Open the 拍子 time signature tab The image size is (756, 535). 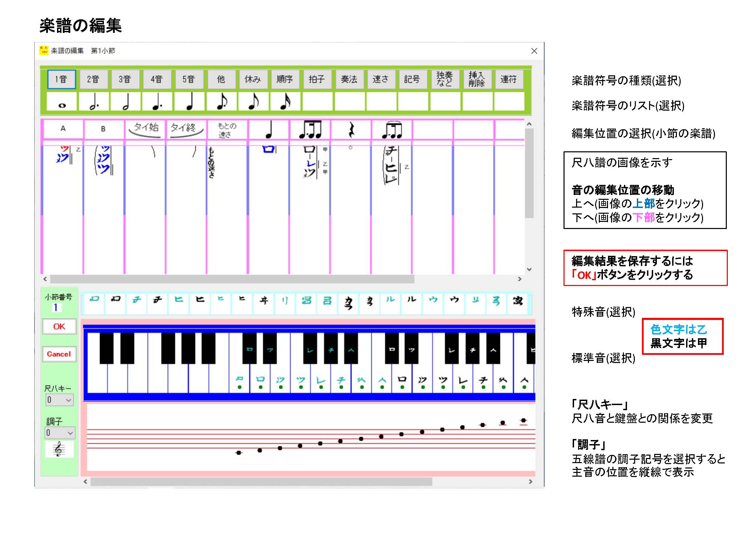click(x=317, y=79)
